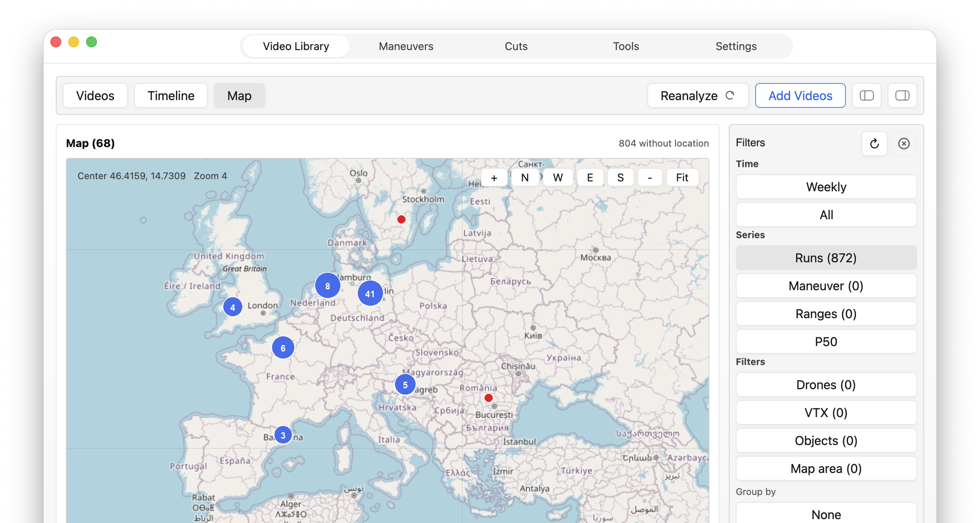Select the Map view button

tap(239, 96)
